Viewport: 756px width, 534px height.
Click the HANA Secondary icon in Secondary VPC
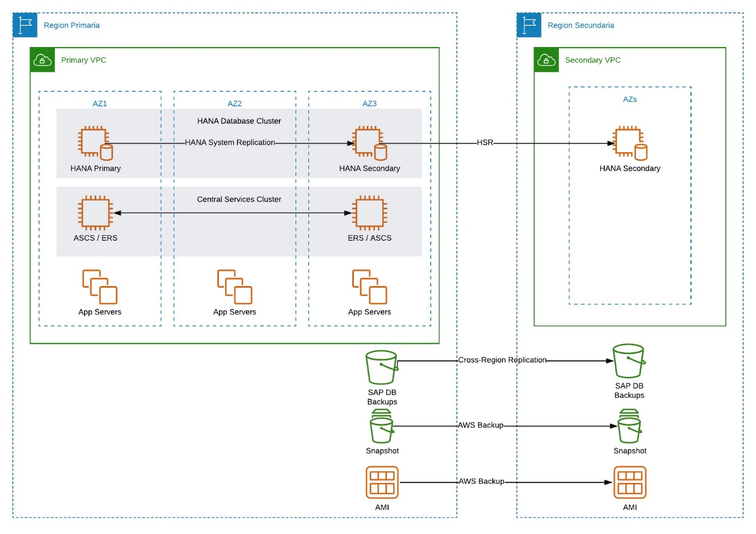click(x=630, y=143)
